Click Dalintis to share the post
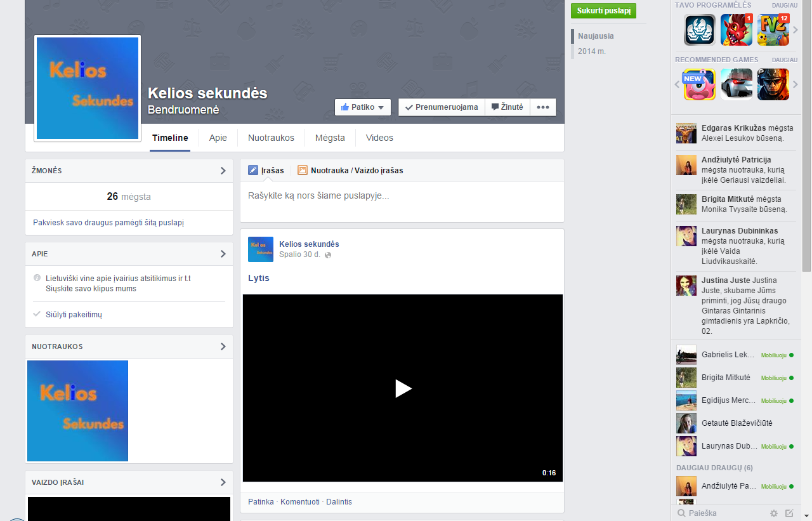Image resolution: width=812 pixels, height=521 pixels. pos(339,502)
